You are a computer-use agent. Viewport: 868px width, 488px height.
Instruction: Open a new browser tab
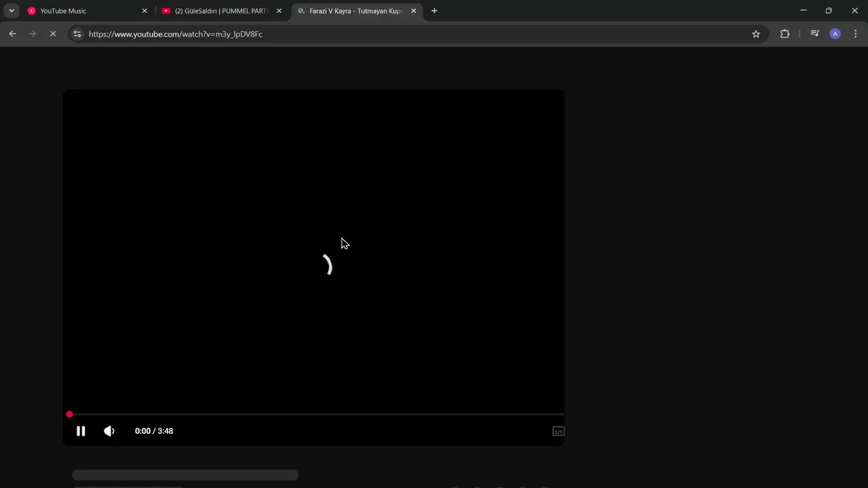click(x=434, y=11)
